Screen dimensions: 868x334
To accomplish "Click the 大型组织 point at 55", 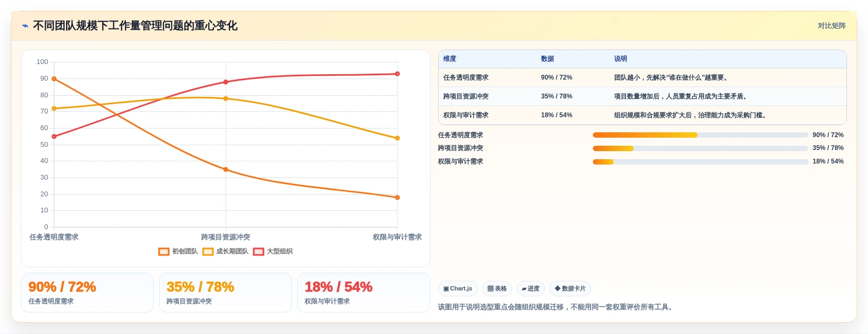I will [x=54, y=137].
